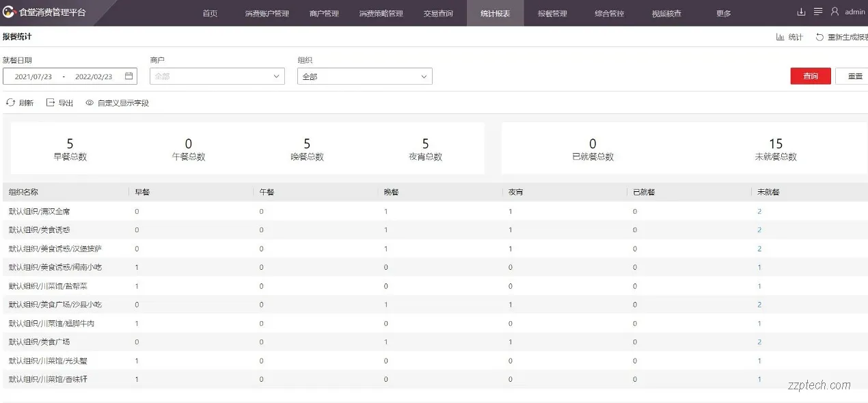Select the 商户管理 navigation tab
Image resolution: width=868 pixels, height=403 pixels.
pyautogui.click(x=323, y=12)
